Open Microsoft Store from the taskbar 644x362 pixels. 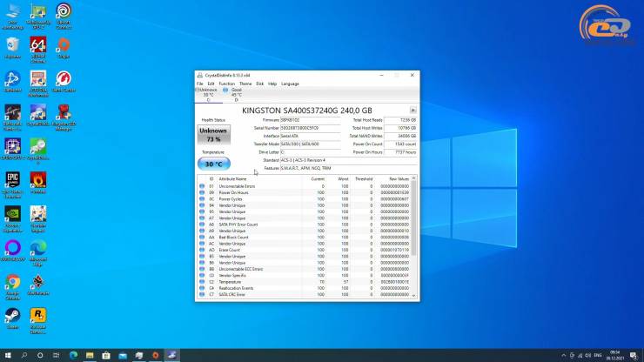(x=106, y=355)
